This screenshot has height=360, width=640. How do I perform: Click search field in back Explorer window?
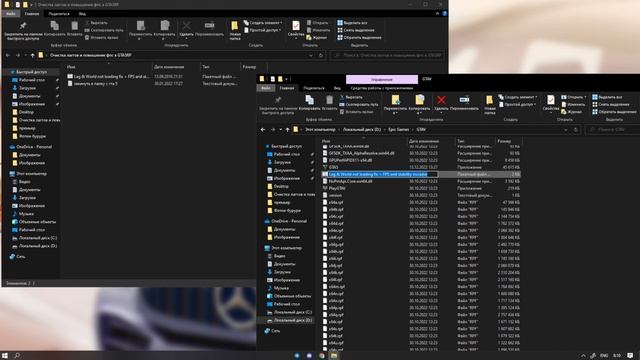(x=388, y=55)
